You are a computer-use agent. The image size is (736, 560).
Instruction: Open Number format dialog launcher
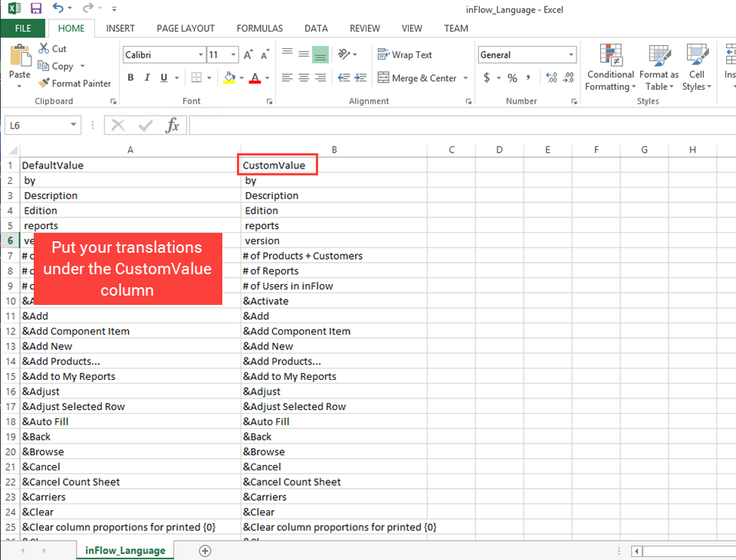(x=574, y=101)
